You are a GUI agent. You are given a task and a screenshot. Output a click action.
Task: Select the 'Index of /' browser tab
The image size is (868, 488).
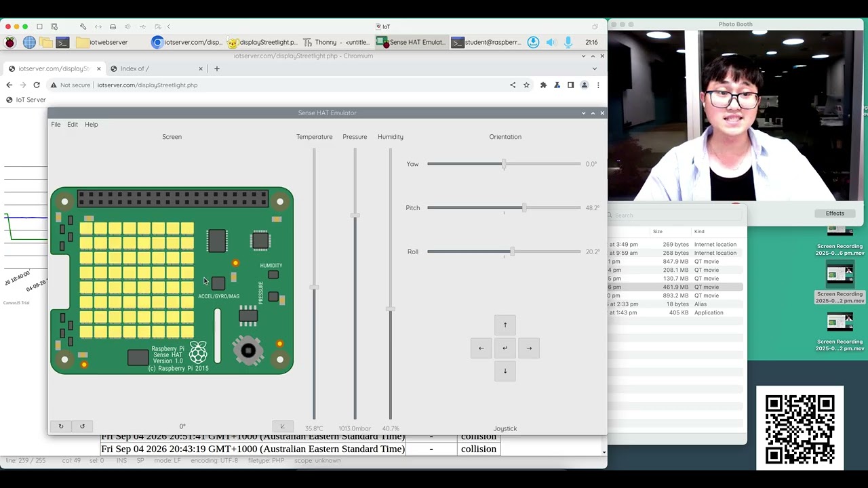pos(156,68)
